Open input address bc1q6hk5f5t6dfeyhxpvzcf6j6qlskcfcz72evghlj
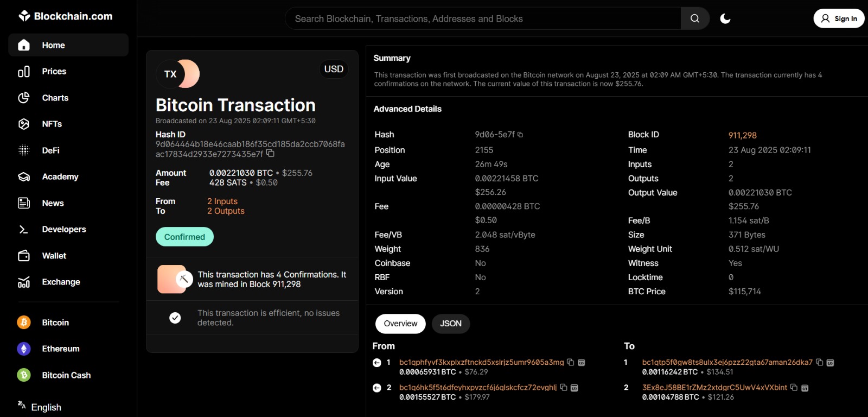Image resolution: width=868 pixels, height=417 pixels. pyautogui.click(x=478, y=388)
